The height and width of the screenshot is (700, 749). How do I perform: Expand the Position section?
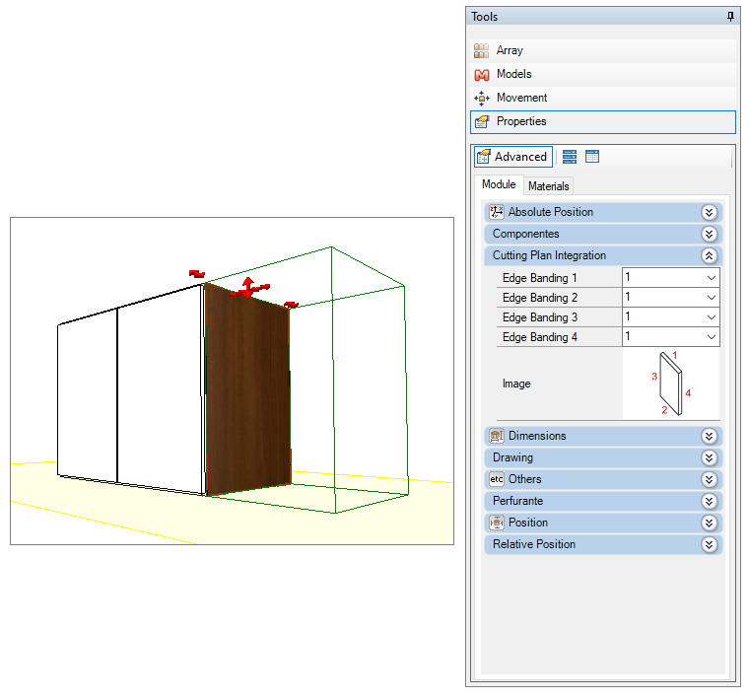click(x=709, y=523)
